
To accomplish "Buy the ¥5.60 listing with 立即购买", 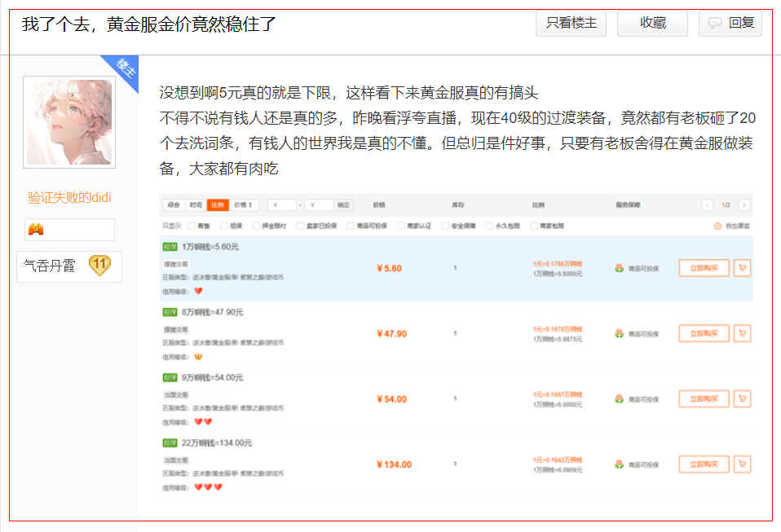I will [704, 268].
